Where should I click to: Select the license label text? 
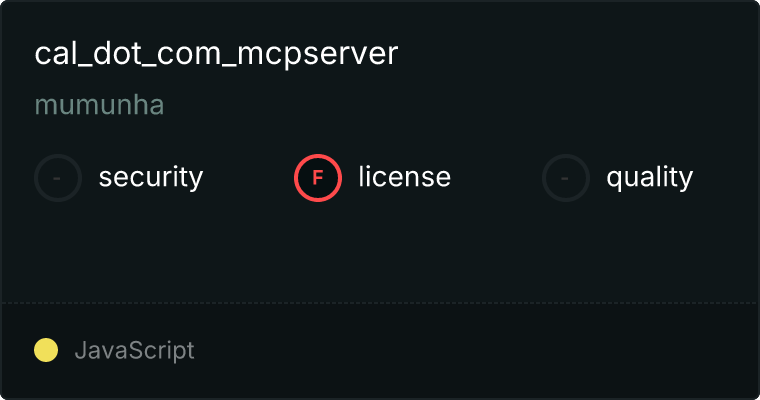(405, 176)
